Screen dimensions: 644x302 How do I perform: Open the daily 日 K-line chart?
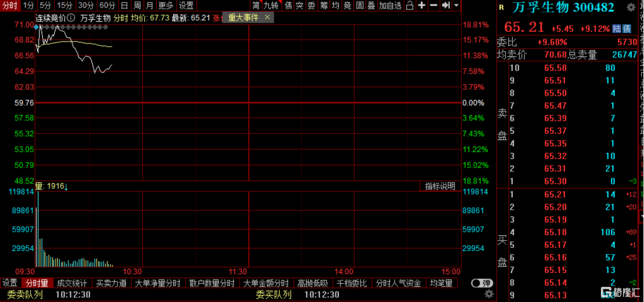pos(124,5)
